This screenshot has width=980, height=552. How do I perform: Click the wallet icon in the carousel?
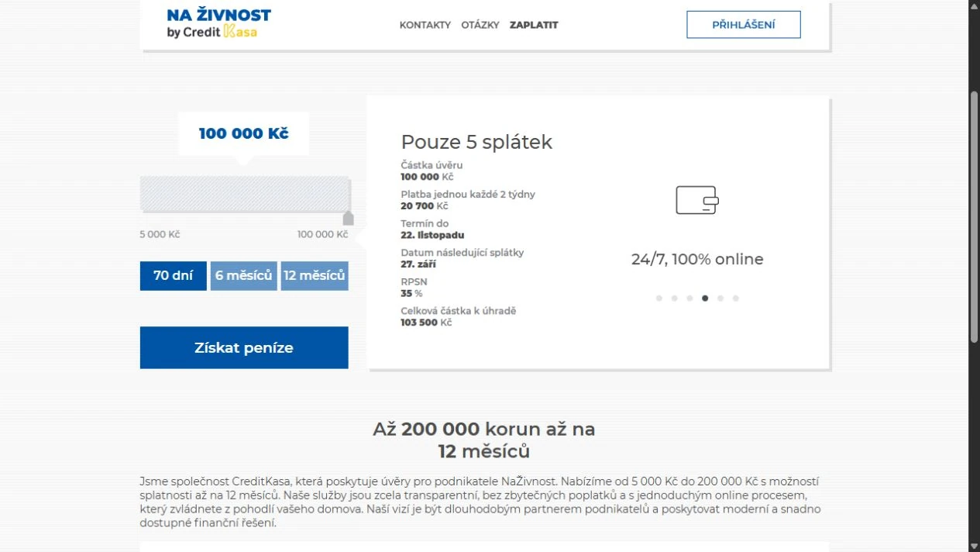pyautogui.click(x=697, y=200)
